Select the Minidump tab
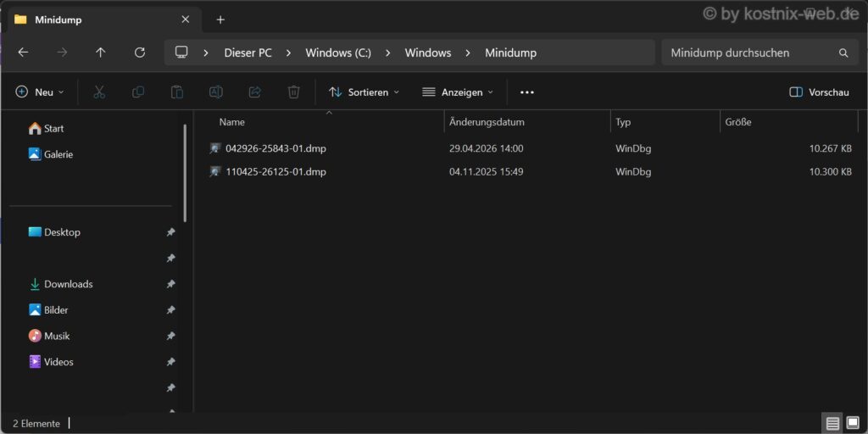The width and height of the screenshot is (868, 434). tap(104, 20)
